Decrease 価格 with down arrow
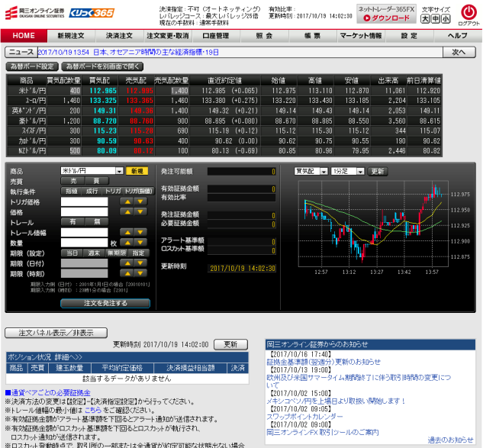496x448 pixels. (x=140, y=211)
